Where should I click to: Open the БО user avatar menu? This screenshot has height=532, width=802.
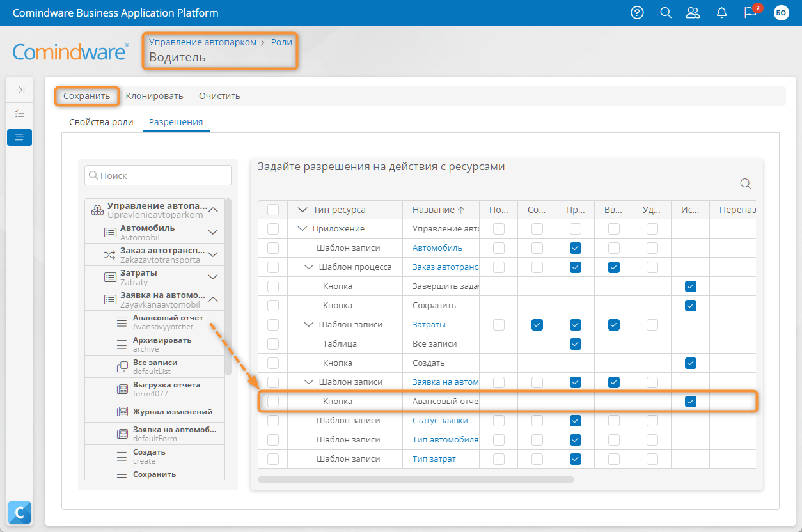point(781,13)
